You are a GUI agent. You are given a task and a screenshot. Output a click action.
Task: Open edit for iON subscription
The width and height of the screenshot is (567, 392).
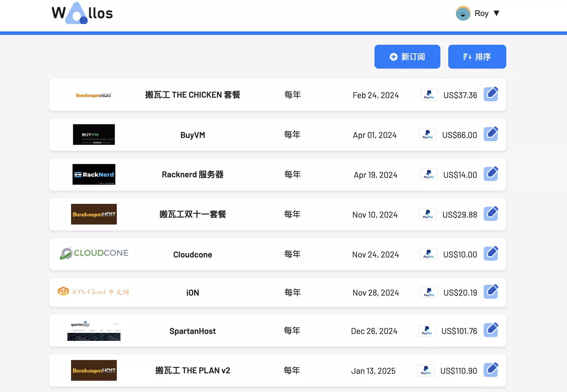[491, 292]
